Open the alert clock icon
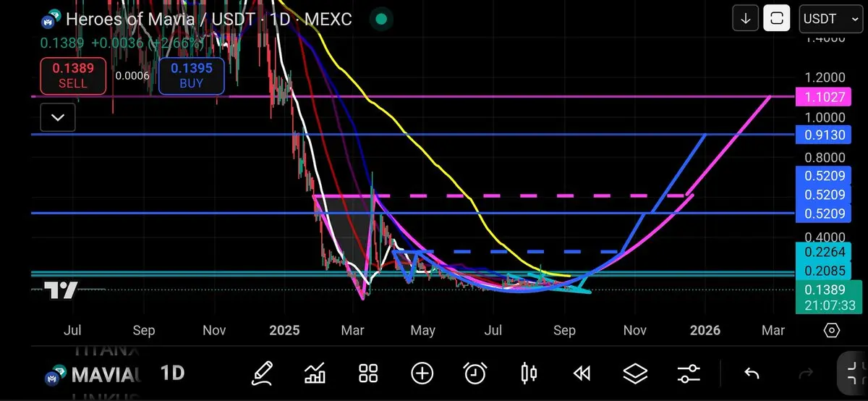Viewport: 868px width, 401px height. pyautogui.click(x=475, y=373)
